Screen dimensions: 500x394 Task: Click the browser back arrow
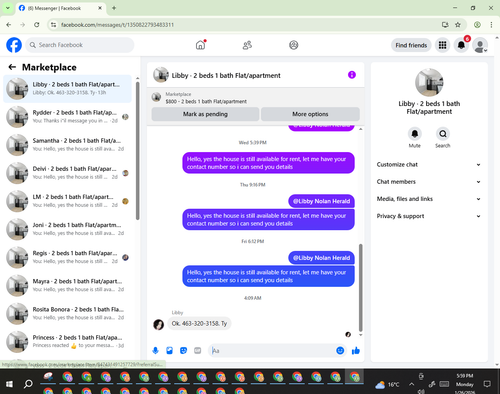click(9, 25)
